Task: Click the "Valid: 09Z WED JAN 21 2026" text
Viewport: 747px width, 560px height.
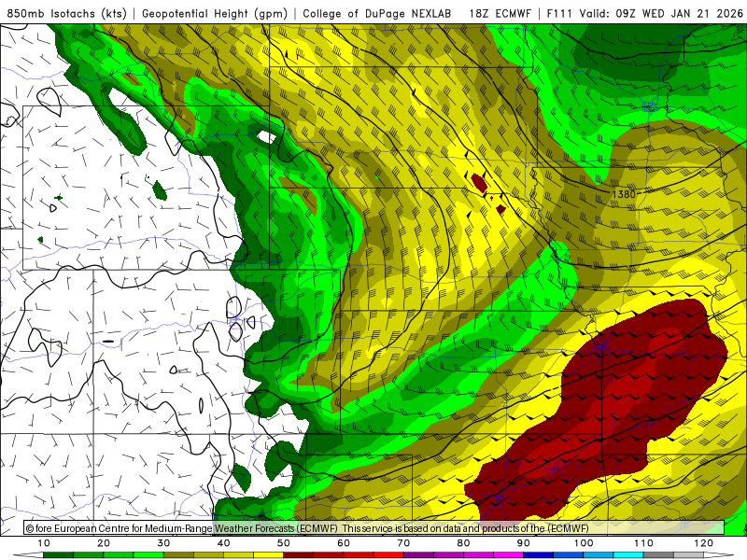Action: [x=661, y=13]
